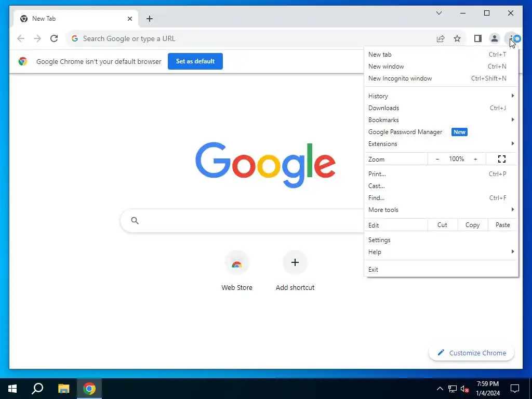Open the profile avatar icon
Screen dimensions: 532x399
pos(495,38)
